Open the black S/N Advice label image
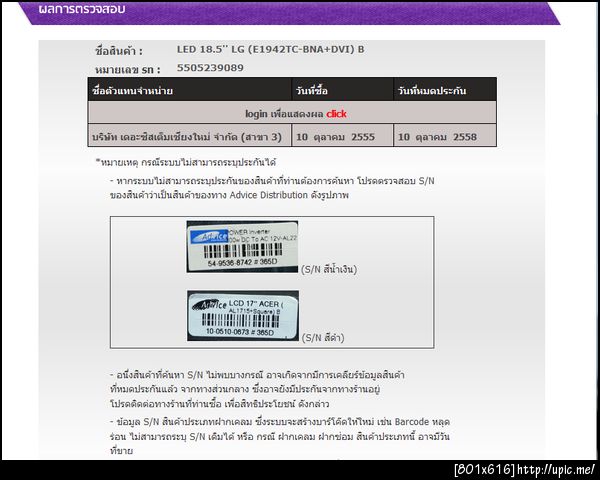This screenshot has width=600, height=480. point(243,315)
